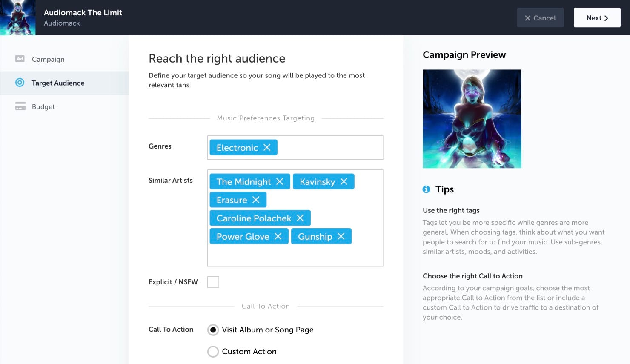This screenshot has height=364, width=630.
Task: Go to the Budget section
Action: point(43,106)
